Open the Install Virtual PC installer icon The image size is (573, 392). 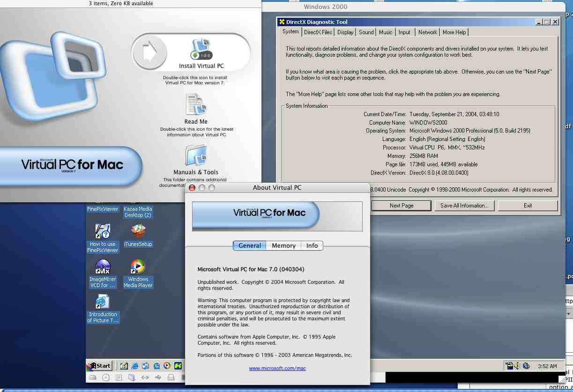pyautogui.click(x=202, y=49)
